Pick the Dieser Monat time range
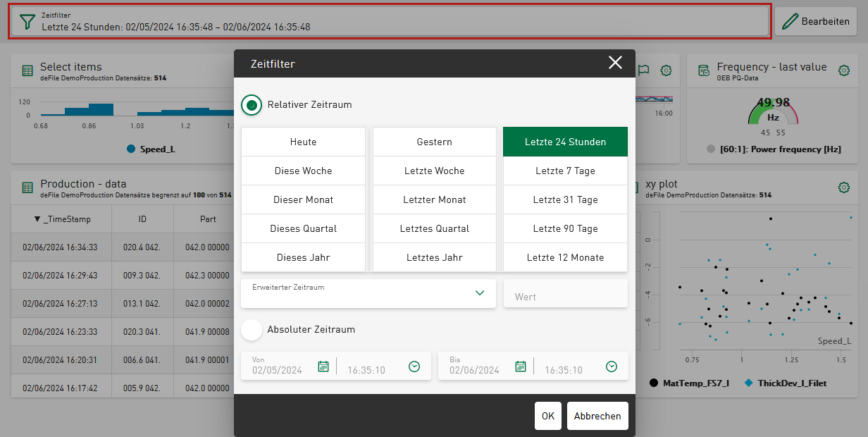Screen dimensions: 868x437 (x=303, y=199)
